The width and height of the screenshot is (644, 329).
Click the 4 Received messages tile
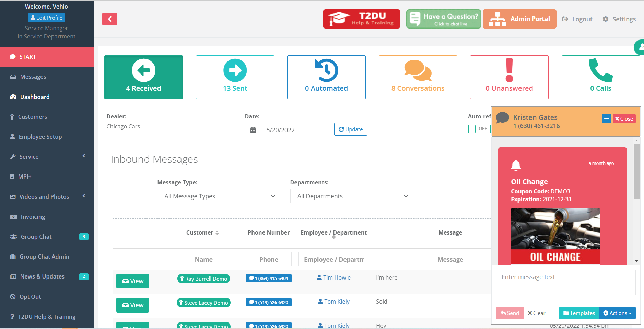pos(143,77)
